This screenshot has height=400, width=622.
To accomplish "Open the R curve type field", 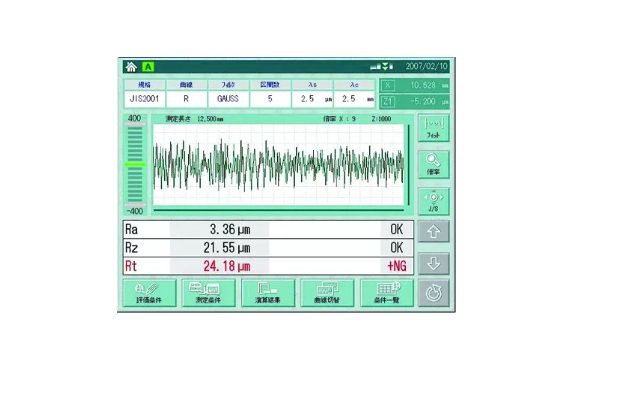I will tap(186, 99).
